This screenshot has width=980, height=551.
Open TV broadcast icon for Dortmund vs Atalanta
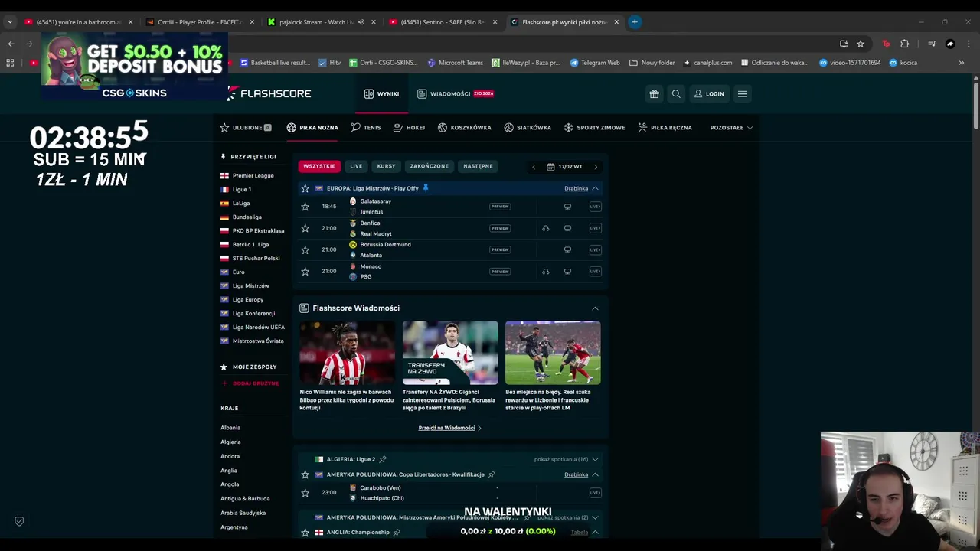pos(567,249)
